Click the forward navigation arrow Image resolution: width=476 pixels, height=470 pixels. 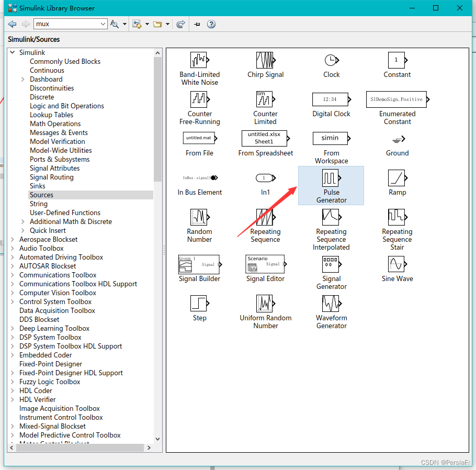click(26, 24)
